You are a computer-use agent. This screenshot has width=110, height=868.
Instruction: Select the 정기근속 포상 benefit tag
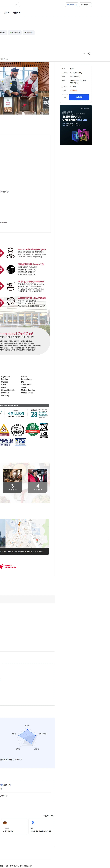pos(15,33)
